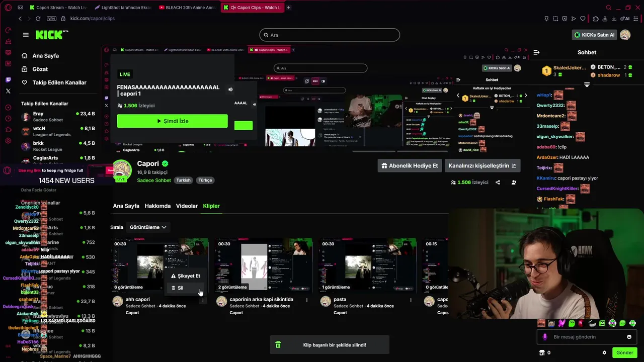The height and width of the screenshot is (362, 644).
Task: Click the VPN badge in address bar
Action: [51, 19]
